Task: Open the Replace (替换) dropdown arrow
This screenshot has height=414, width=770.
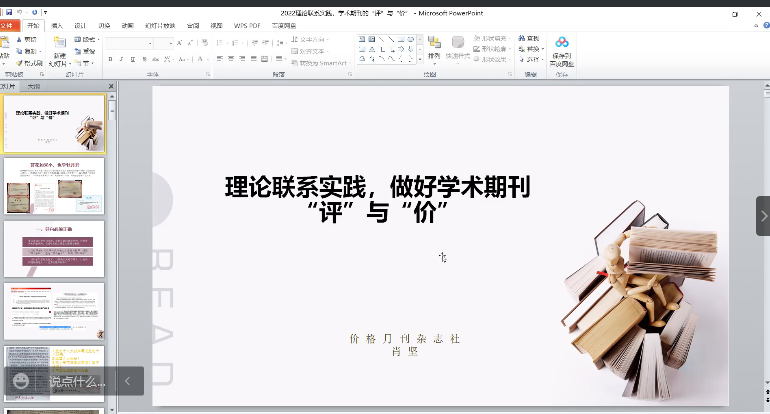Action: 543,49
